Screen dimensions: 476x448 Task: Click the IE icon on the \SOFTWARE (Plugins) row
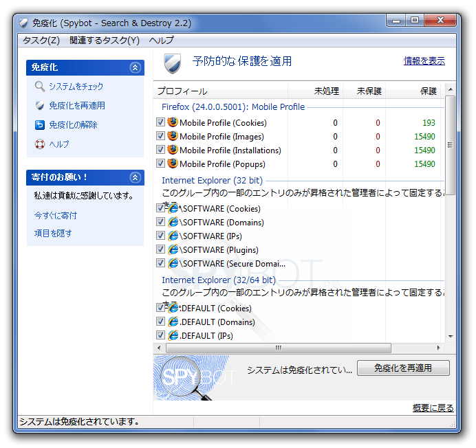click(173, 249)
